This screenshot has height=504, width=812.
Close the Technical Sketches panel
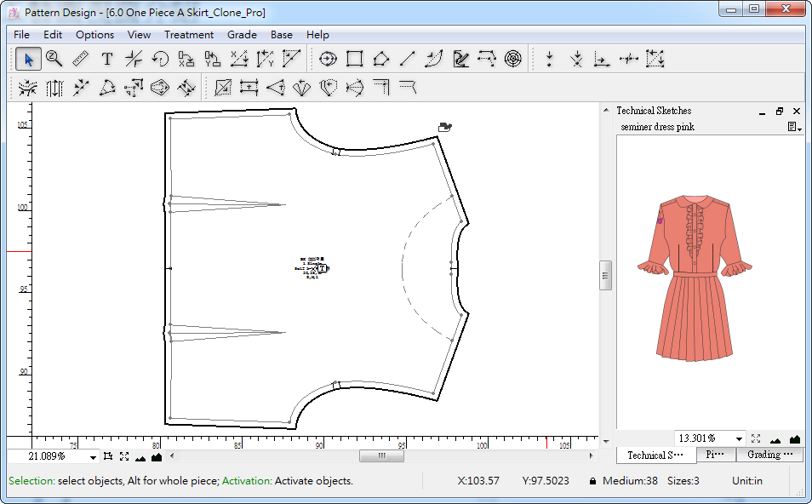pos(797,111)
